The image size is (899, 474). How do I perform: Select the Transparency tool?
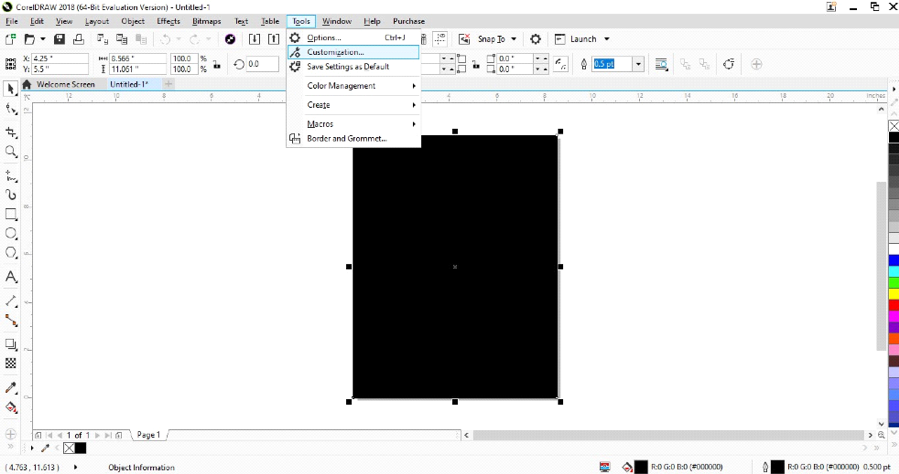pyautogui.click(x=10, y=363)
